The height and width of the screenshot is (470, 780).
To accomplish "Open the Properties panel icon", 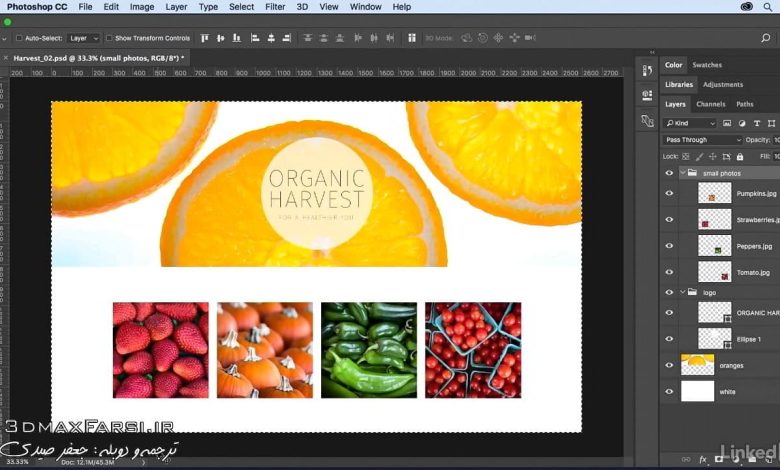I will click(647, 95).
